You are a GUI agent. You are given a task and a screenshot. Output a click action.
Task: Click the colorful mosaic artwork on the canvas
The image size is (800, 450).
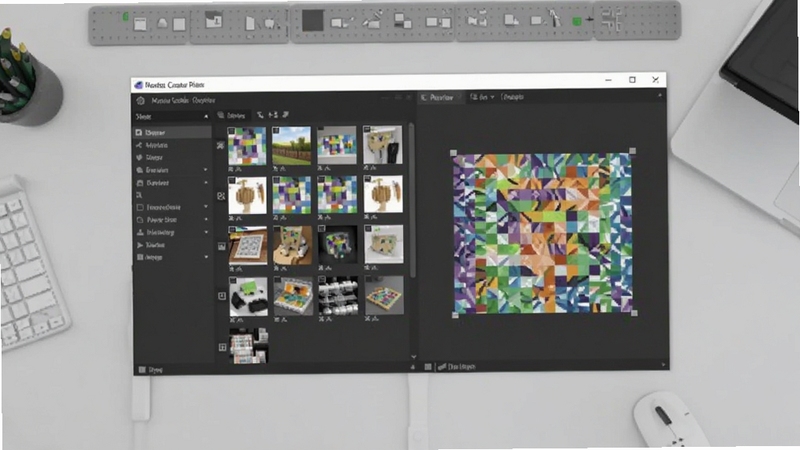pos(543,233)
